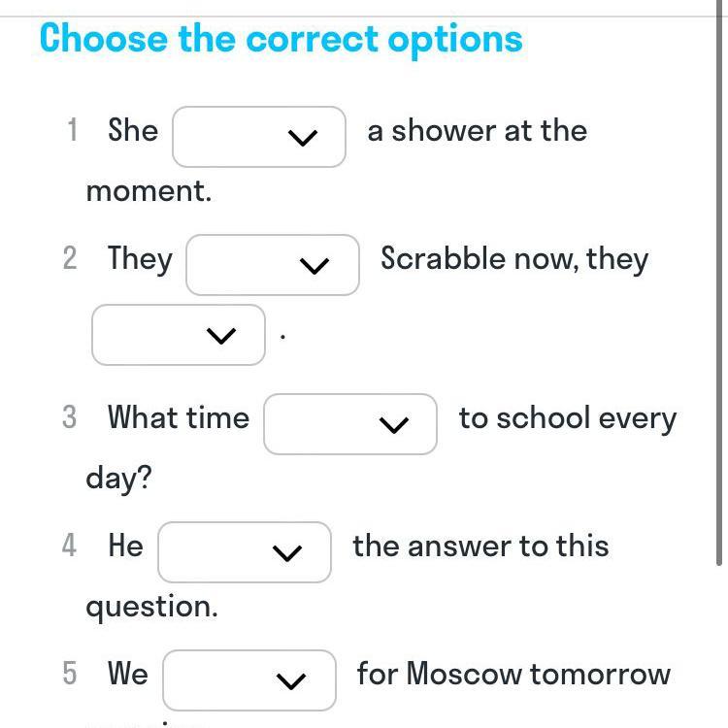Expand the dropdown after "they" ending sentence 2
The image size is (728, 728).
pyautogui.click(x=178, y=335)
